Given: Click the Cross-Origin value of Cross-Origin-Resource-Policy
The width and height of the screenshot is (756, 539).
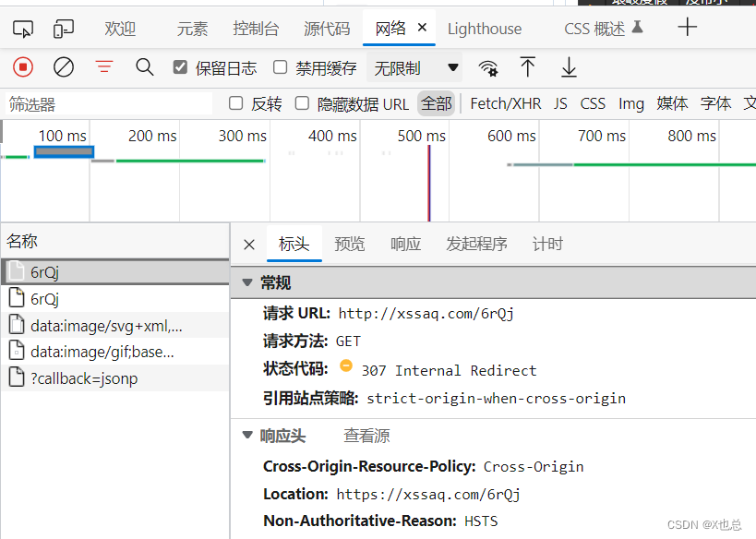Looking at the screenshot, I should 534,467.
